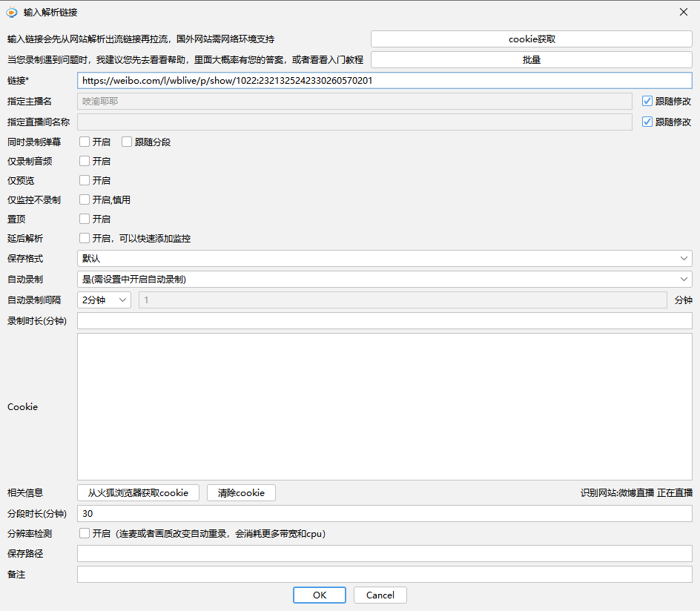Enable 仅监控不录制 checkbox
The image size is (700, 611).
85,199
